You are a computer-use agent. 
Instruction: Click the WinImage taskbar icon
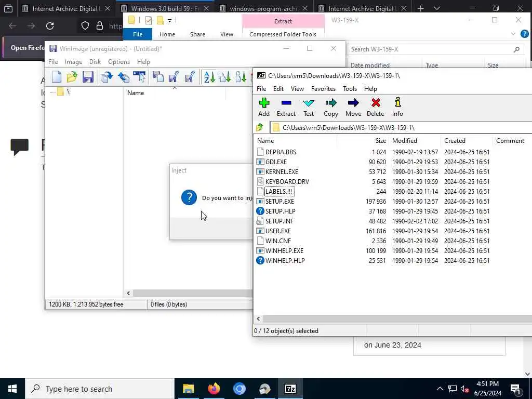264,389
